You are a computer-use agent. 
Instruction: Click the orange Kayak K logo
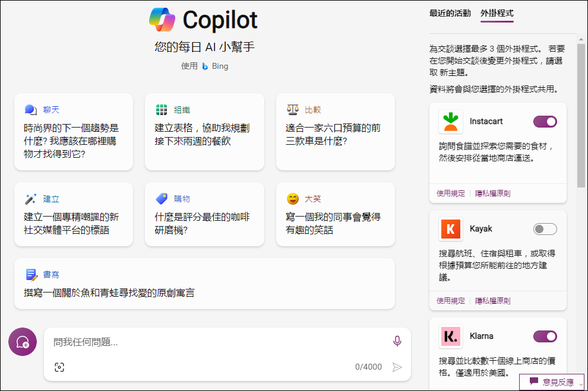[451, 229]
